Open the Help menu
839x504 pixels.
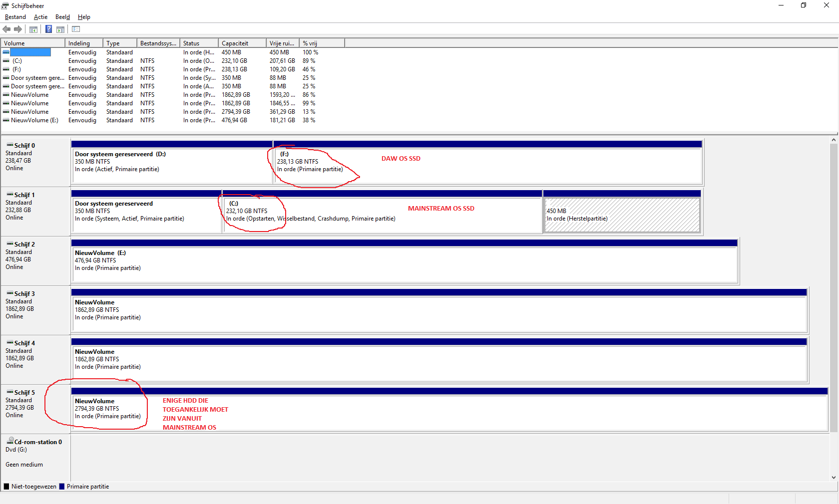click(84, 17)
